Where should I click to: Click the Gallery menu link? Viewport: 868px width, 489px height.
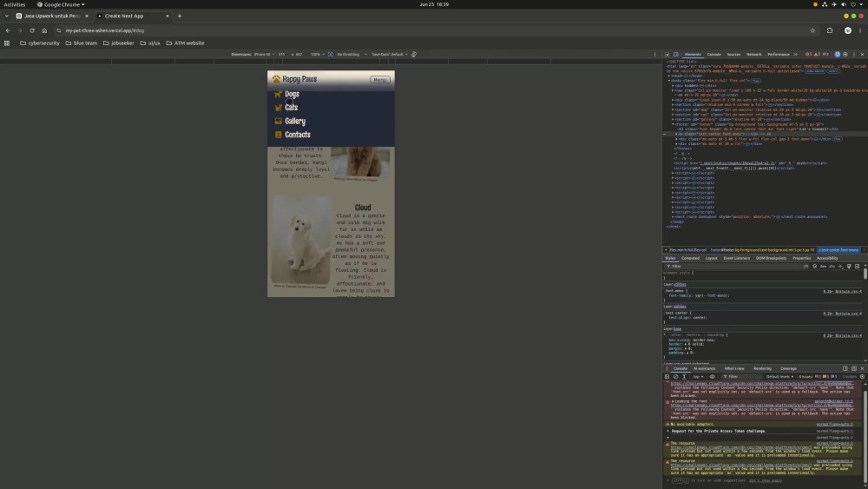tap(295, 121)
